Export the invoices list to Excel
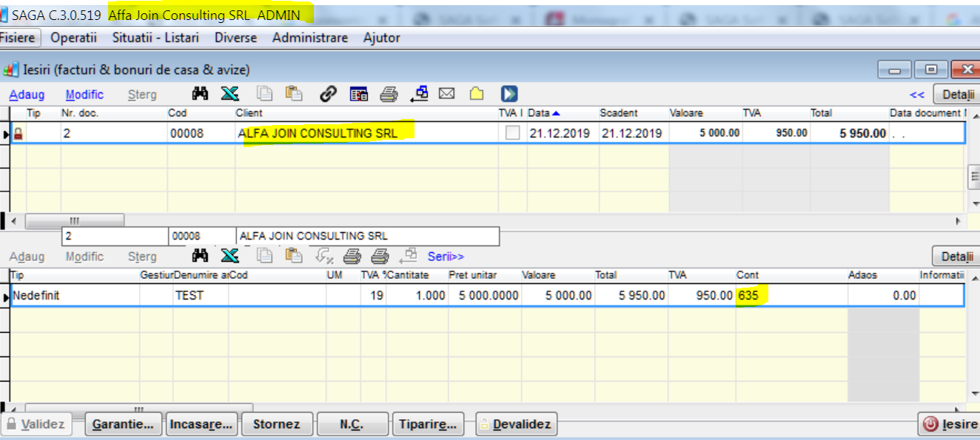Image resolution: width=980 pixels, height=440 pixels. 230,94
